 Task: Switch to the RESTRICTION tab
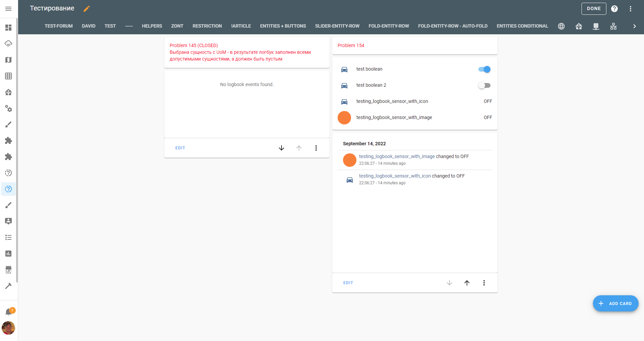click(x=207, y=26)
